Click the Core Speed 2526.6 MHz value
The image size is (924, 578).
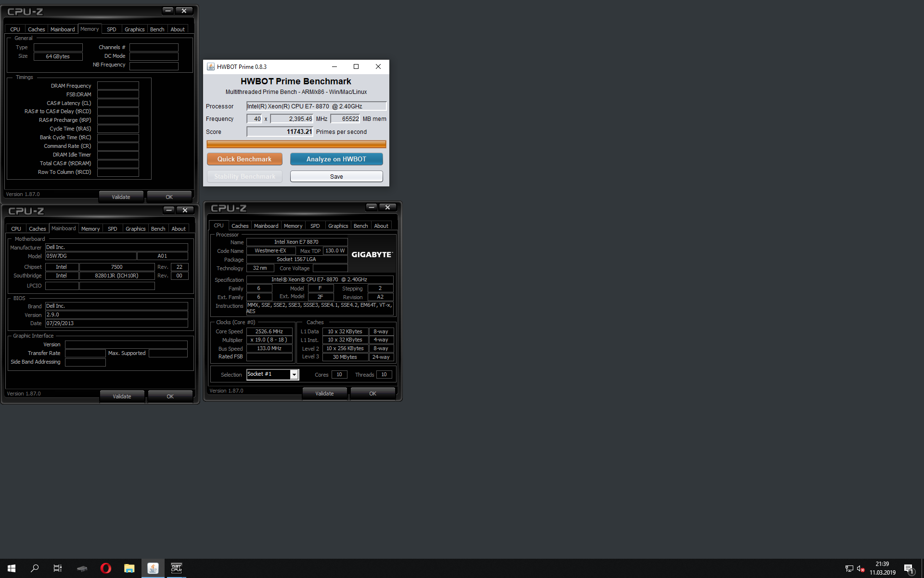point(269,332)
